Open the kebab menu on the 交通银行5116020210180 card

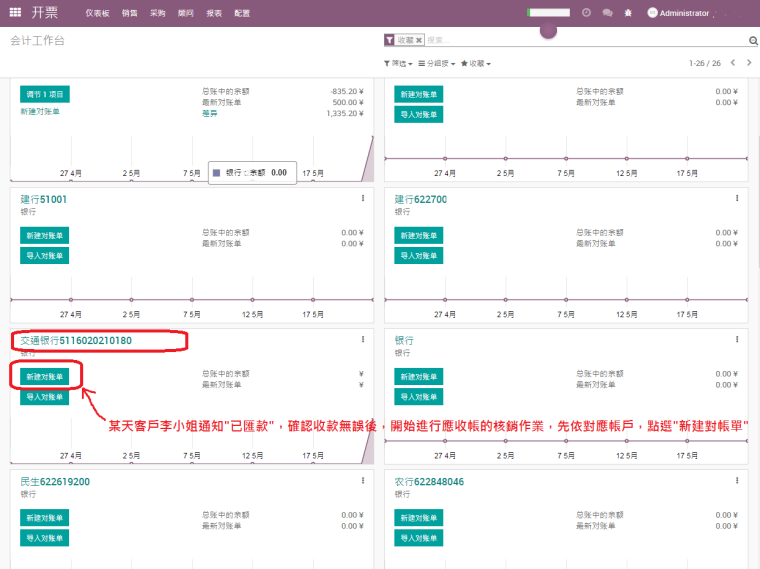coord(363,339)
